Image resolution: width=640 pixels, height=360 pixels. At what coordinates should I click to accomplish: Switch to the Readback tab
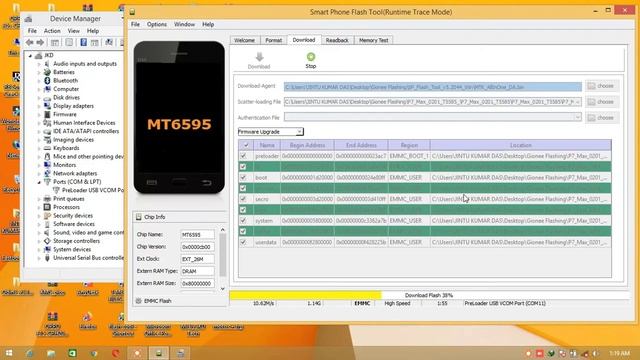(x=337, y=40)
